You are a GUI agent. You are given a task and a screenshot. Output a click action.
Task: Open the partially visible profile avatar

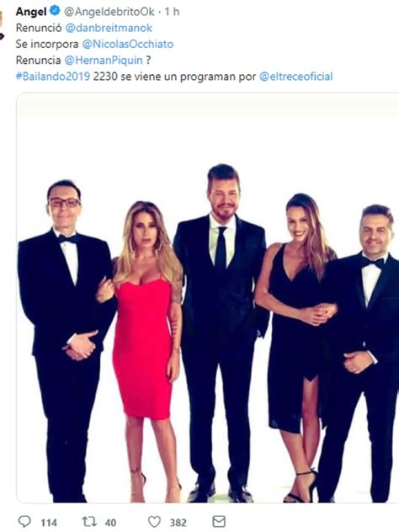(2, 25)
